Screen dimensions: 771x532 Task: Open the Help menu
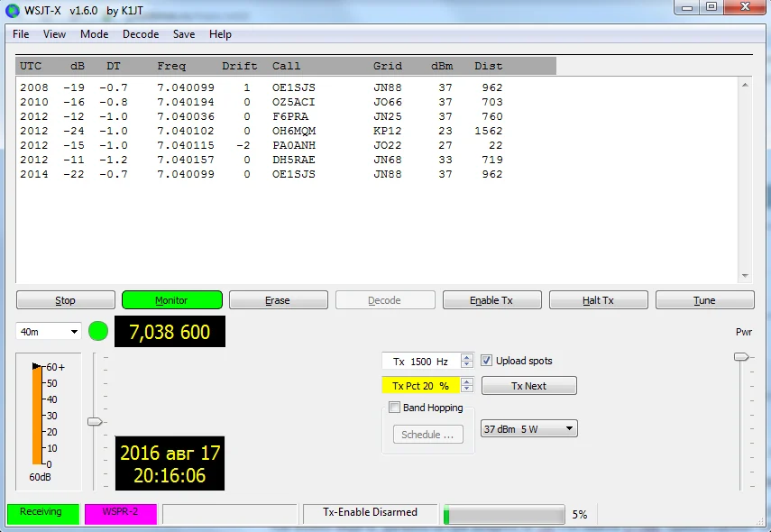tap(220, 34)
